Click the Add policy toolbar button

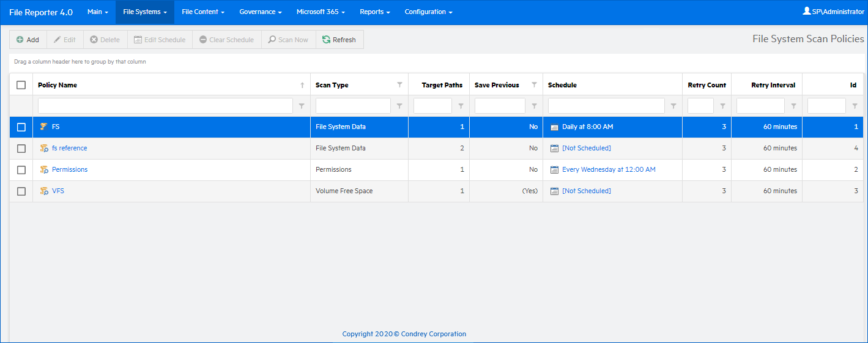tap(28, 40)
